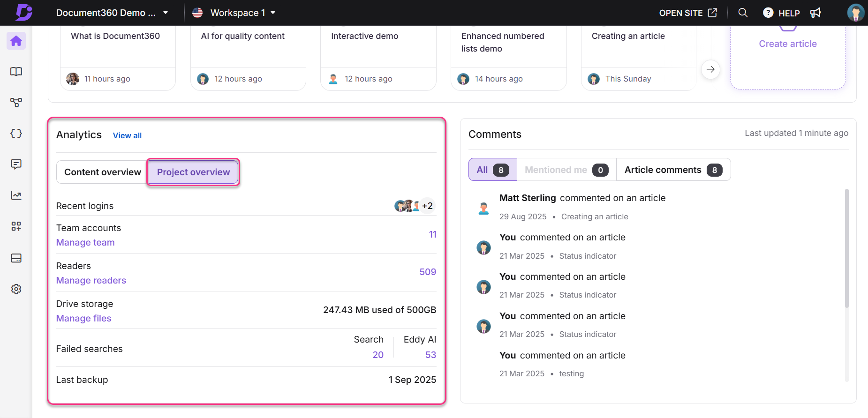Click OPEN SITE external link

(x=688, y=13)
